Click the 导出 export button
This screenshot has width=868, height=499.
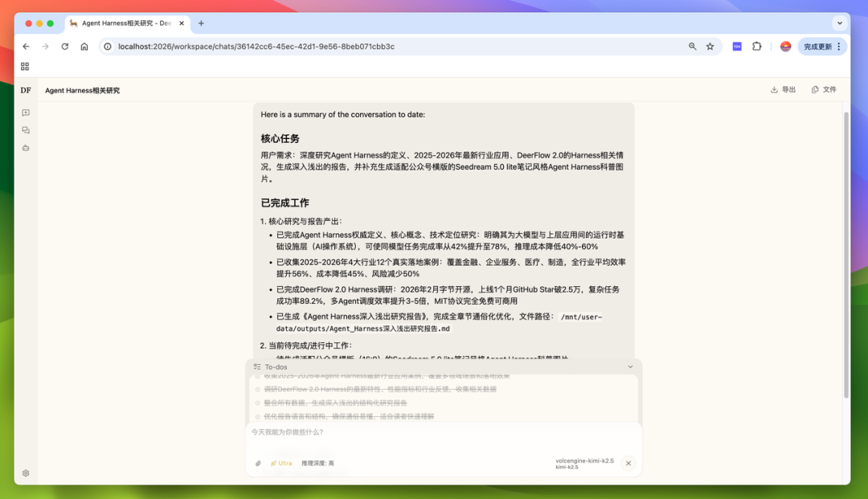[784, 90]
